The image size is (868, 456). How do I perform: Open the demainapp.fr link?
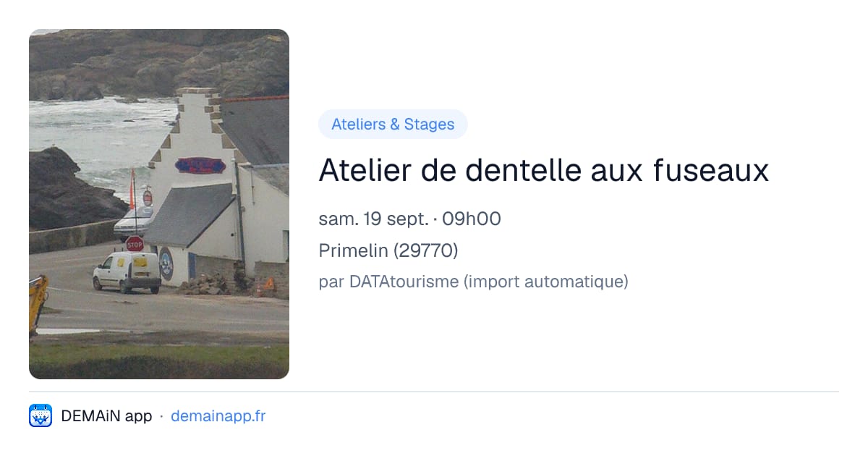218,416
